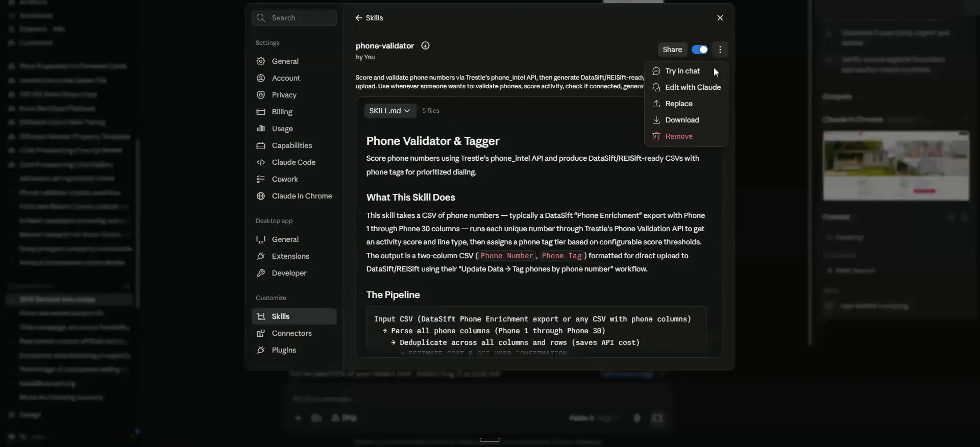The height and width of the screenshot is (447, 980).
Task: Open the three-dot more options menu
Action: (720, 49)
